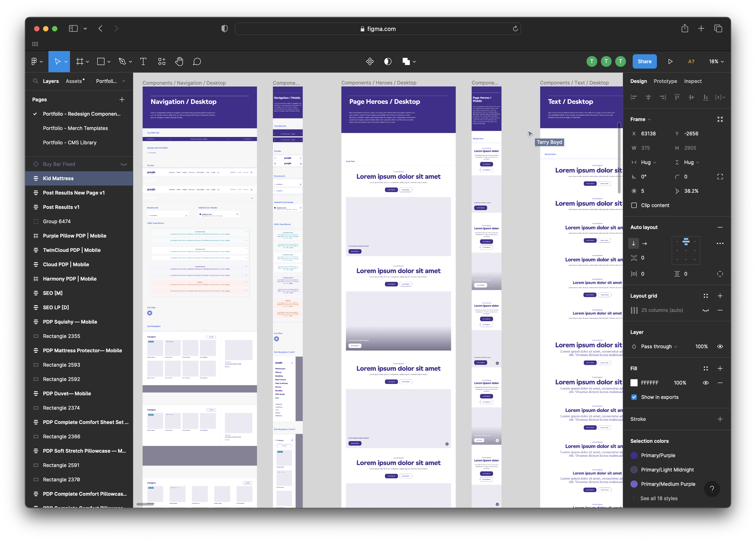Open the zoom level dropdown
This screenshot has width=756, height=541.
(x=716, y=61)
